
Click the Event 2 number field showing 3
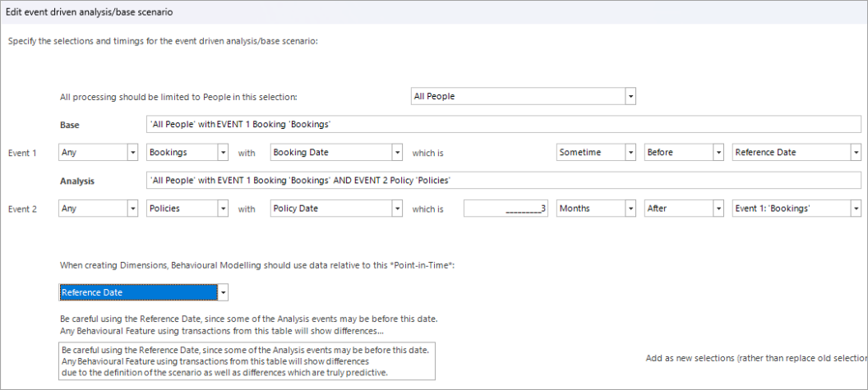click(x=506, y=209)
